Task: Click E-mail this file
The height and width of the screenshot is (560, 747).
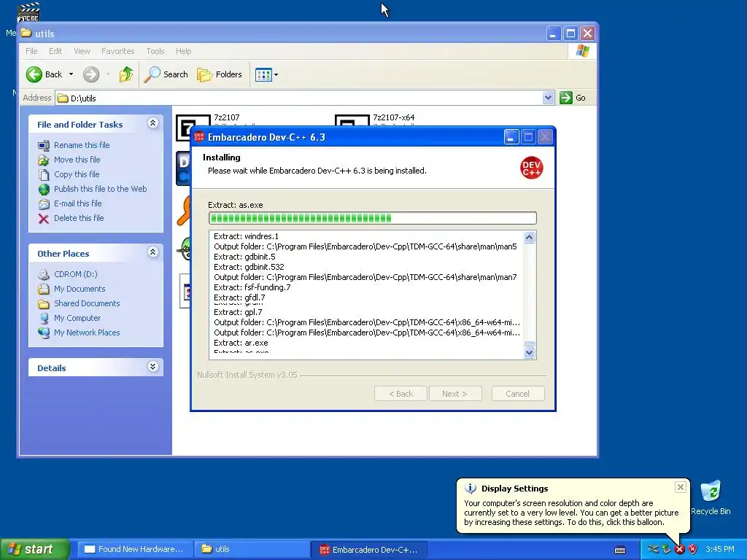Action: click(x=77, y=203)
